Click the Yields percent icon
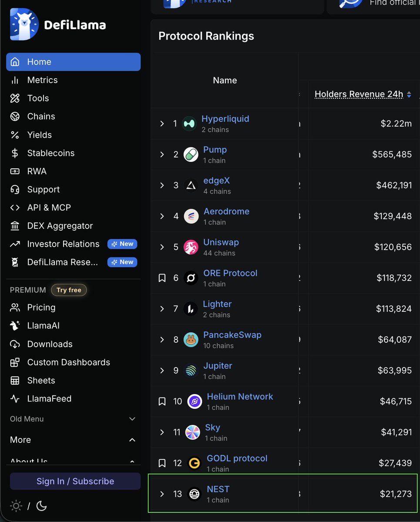 15,135
